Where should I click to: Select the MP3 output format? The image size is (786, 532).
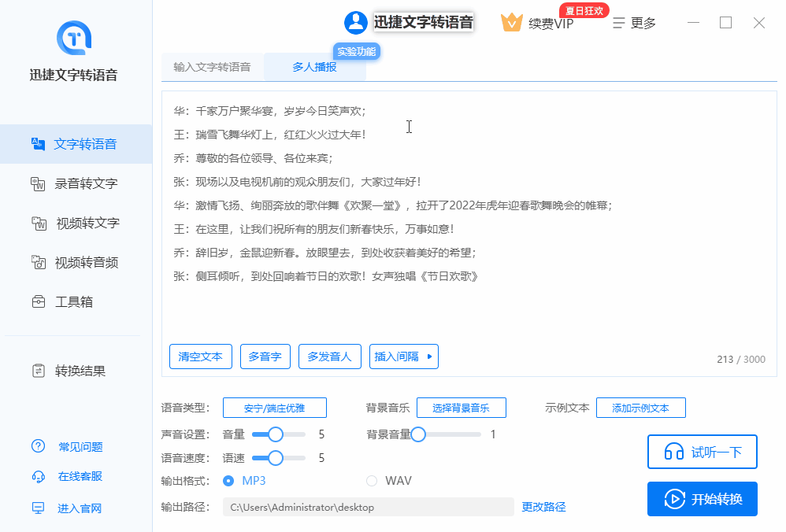click(x=228, y=481)
